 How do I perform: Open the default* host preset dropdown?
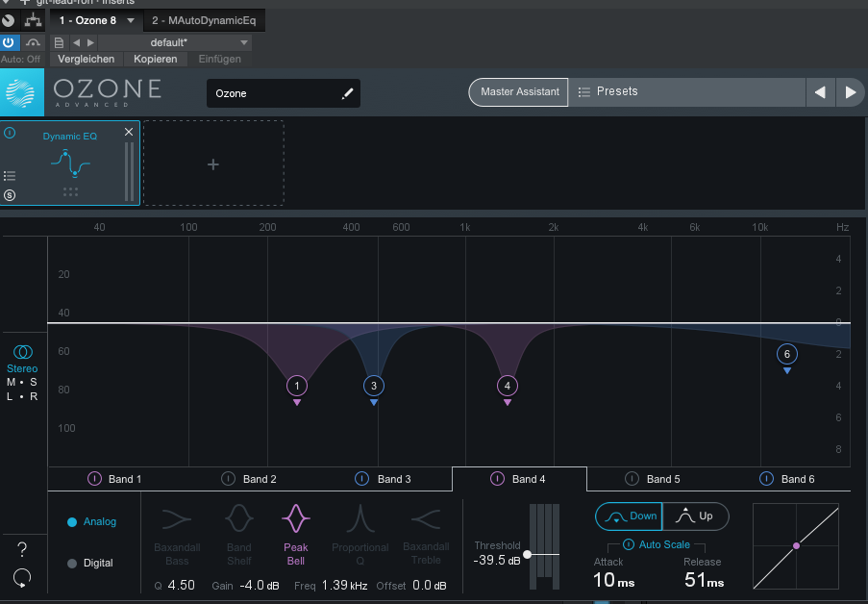(175, 42)
